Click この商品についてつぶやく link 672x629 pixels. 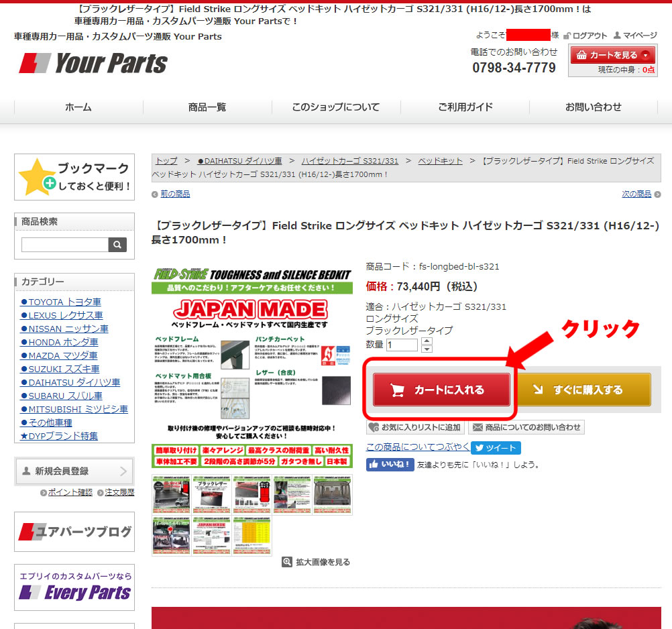point(418,447)
